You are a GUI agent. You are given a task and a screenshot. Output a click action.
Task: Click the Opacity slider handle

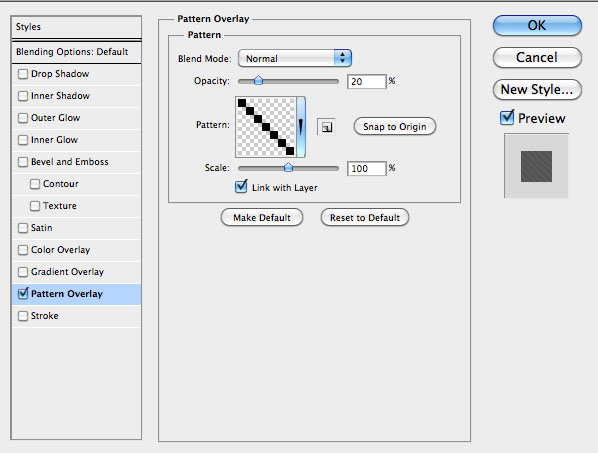coord(259,80)
